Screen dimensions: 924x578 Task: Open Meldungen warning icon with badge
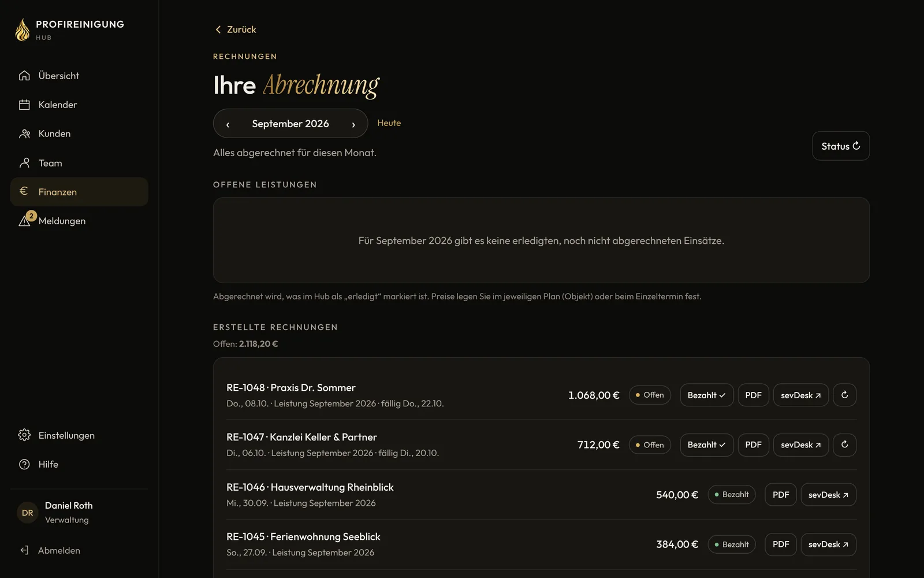click(27, 219)
